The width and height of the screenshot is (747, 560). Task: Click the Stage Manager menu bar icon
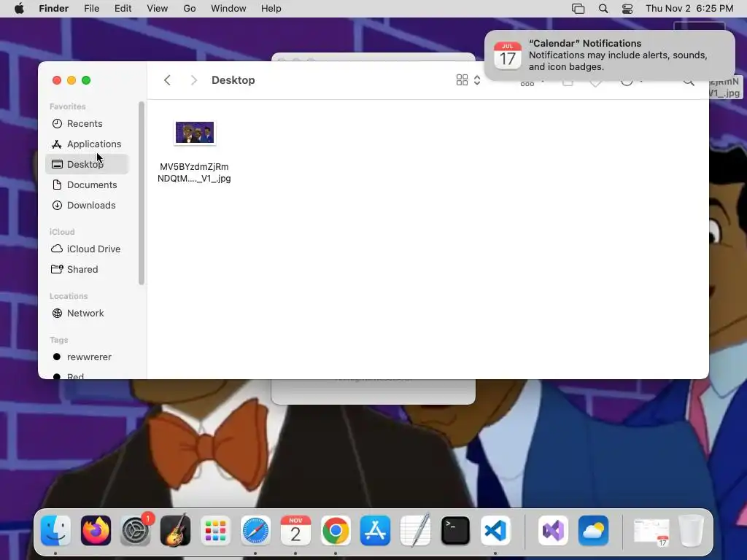tap(578, 9)
